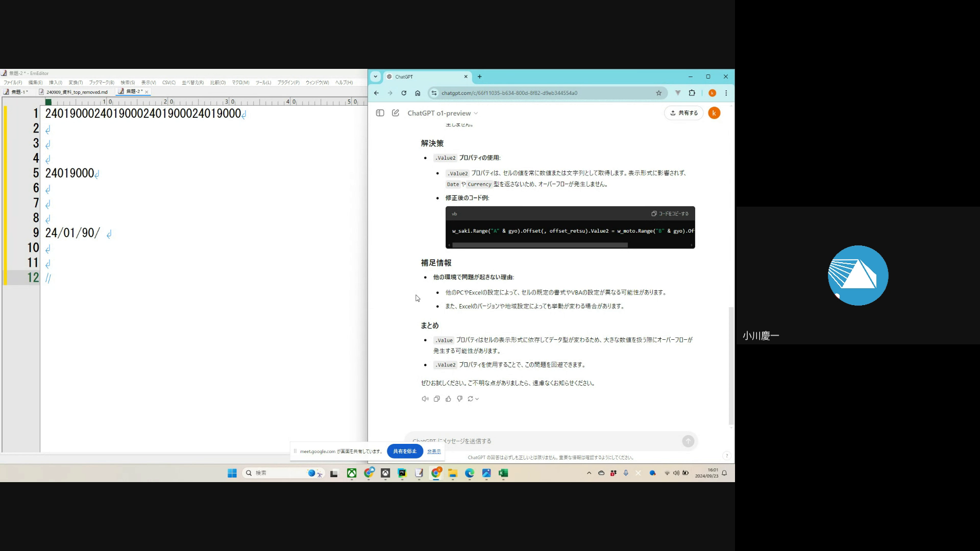
Task: Give the response a thumbs down
Action: tap(459, 399)
